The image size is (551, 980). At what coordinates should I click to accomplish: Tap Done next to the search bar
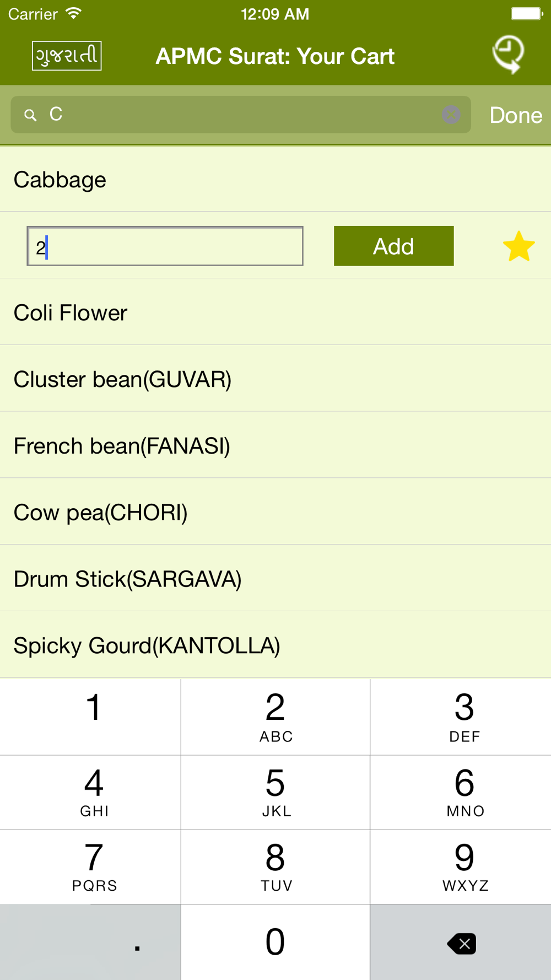click(x=516, y=115)
